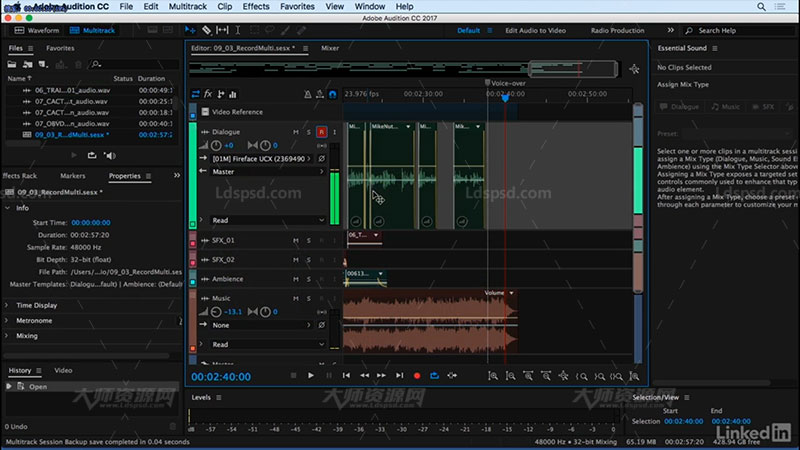
Task: Select the Slip tool
Action: point(222,31)
